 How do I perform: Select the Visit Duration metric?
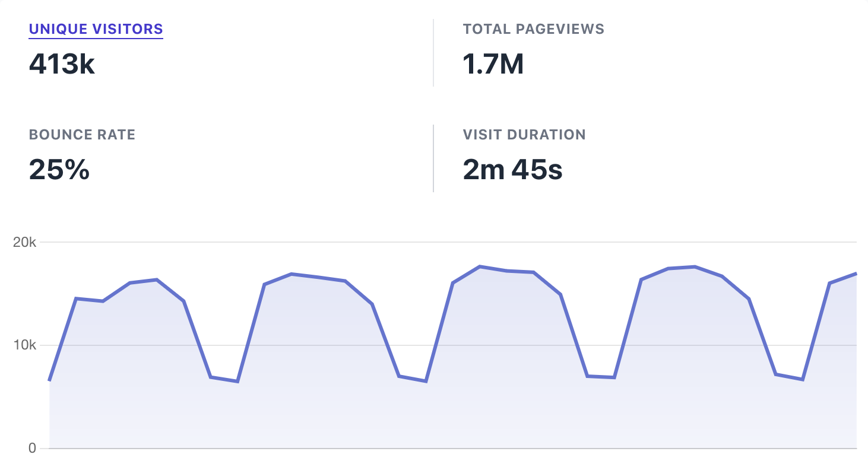(x=524, y=135)
